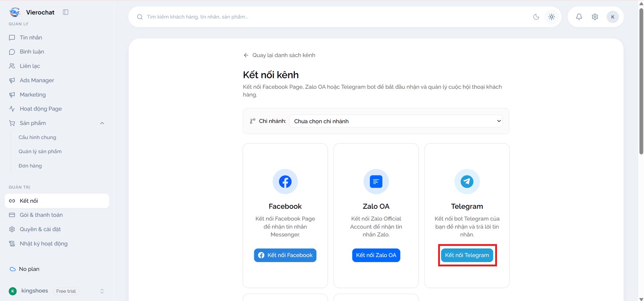Switch to dark mode moon icon
This screenshot has width=644, height=301.
[x=536, y=17]
